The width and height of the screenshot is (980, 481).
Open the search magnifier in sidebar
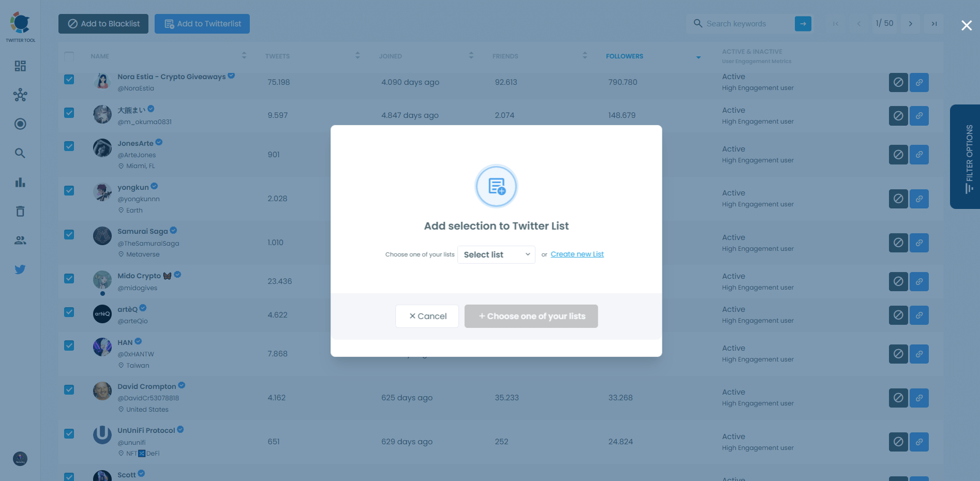(x=20, y=153)
